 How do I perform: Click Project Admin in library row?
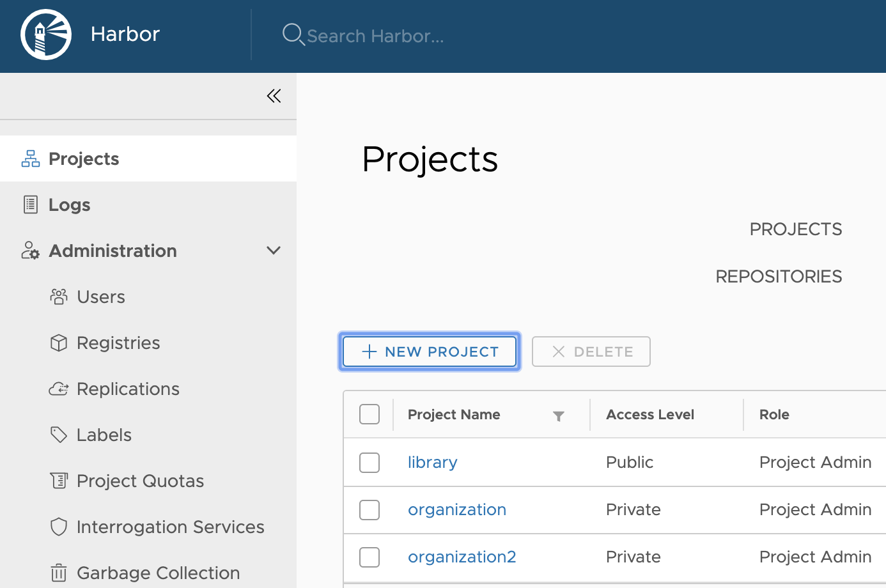click(x=816, y=462)
